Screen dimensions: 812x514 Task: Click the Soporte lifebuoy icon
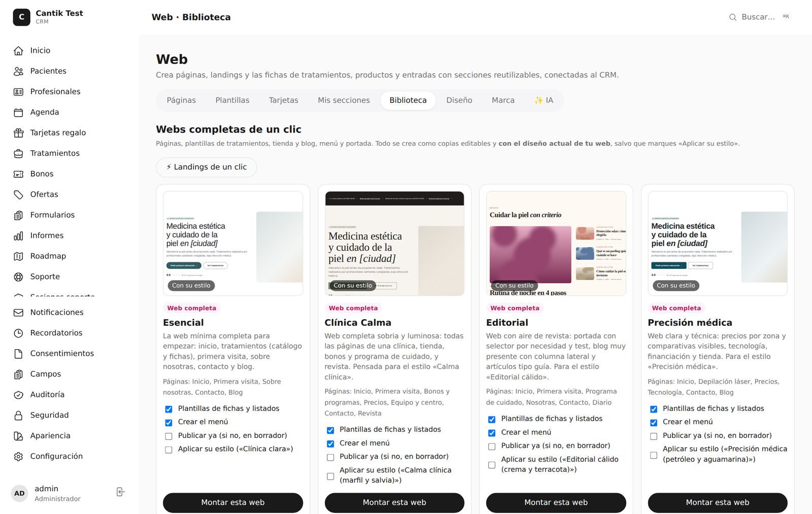pyautogui.click(x=18, y=277)
